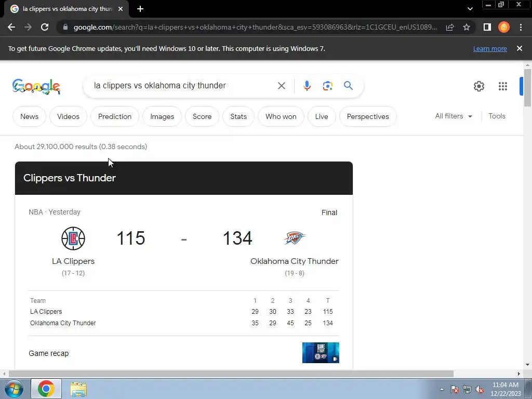Filter results by News
Viewport: 532px width, 399px height.
tap(29, 116)
